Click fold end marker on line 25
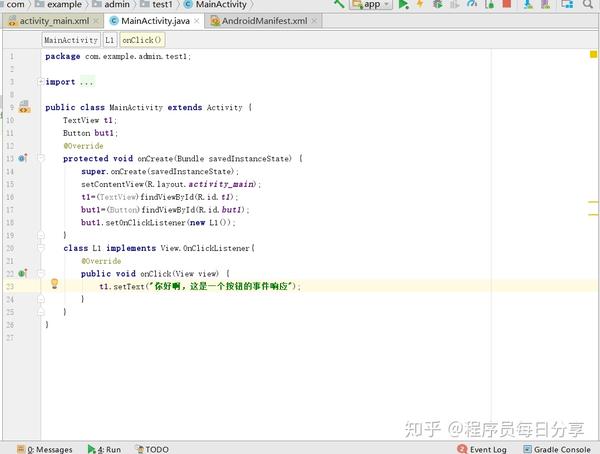This screenshot has width=600, height=454. click(x=41, y=312)
